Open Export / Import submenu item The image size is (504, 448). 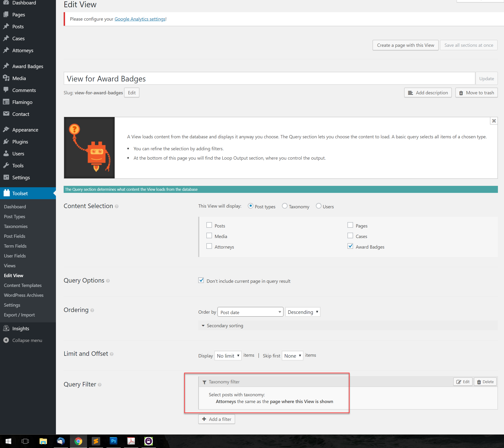pos(19,315)
